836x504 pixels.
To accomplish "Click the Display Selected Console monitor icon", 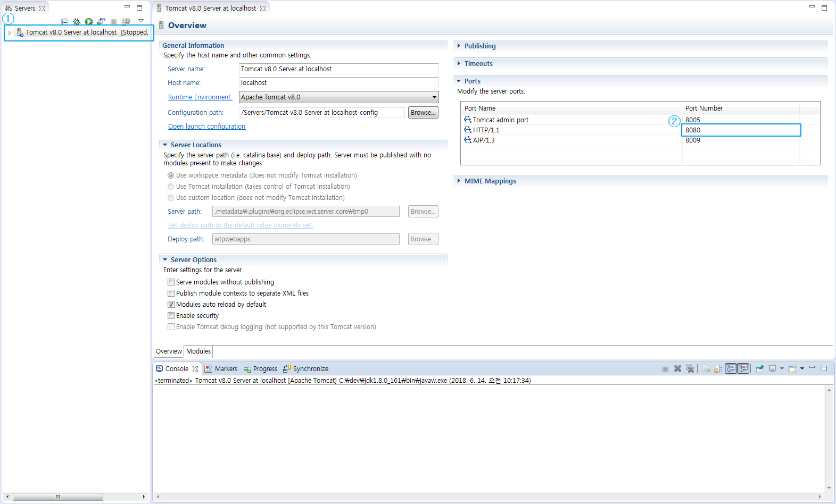I will click(x=772, y=368).
